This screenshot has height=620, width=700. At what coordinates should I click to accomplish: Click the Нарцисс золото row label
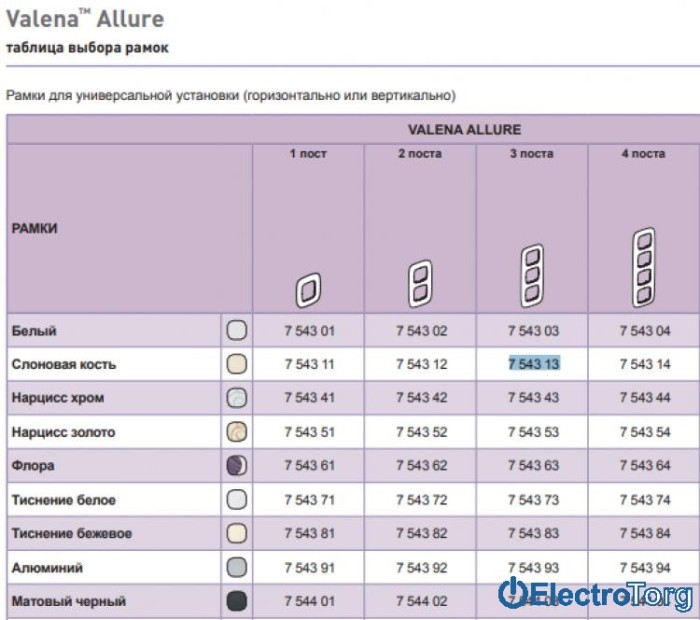tap(63, 432)
